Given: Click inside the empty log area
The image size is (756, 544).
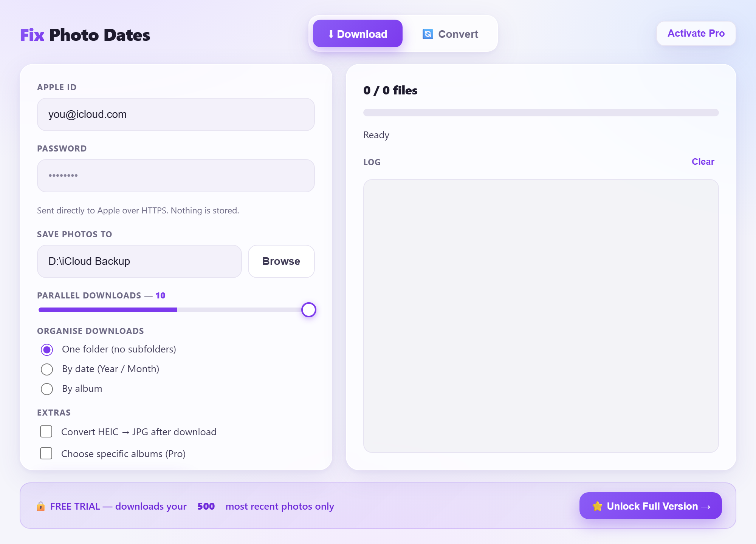Looking at the screenshot, I should click(541, 316).
